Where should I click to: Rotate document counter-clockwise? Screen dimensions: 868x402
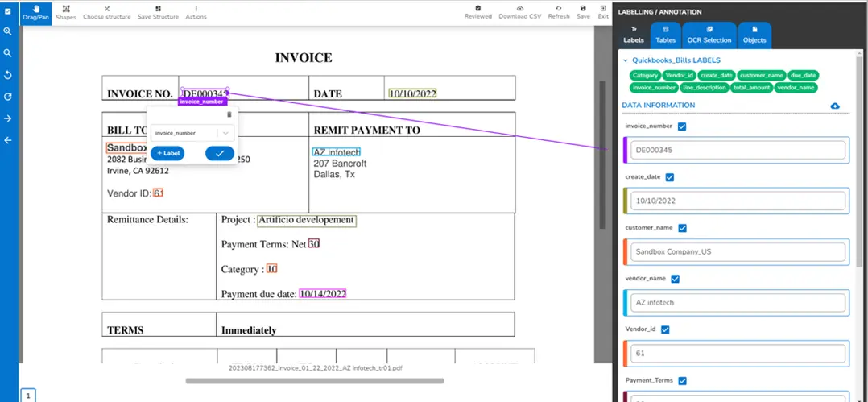coord(8,75)
